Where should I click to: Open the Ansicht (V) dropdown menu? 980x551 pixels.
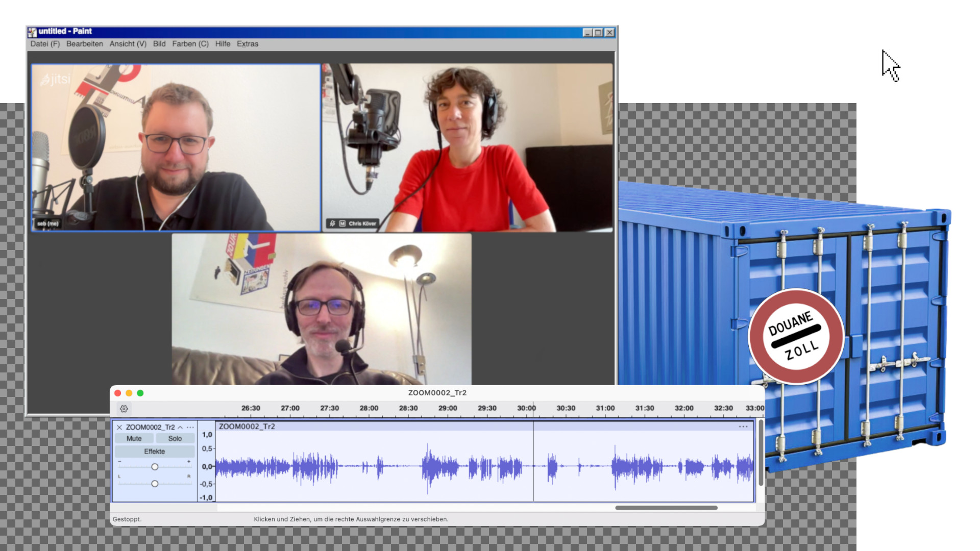click(x=128, y=44)
